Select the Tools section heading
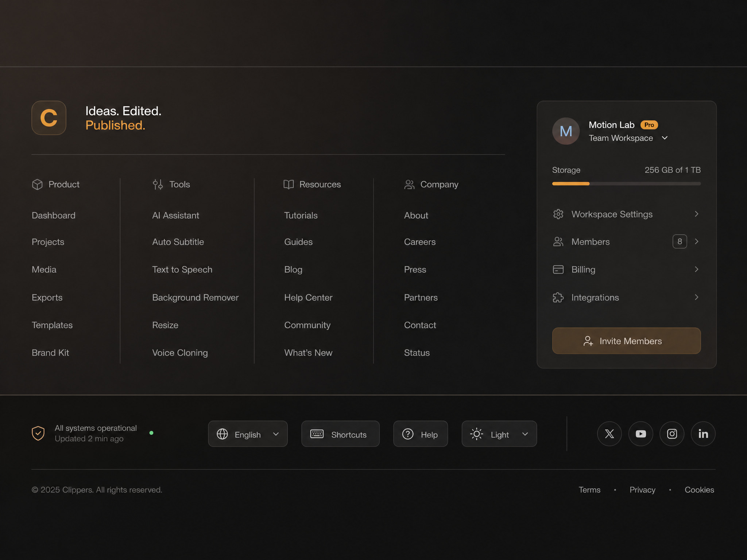This screenshot has width=747, height=560. pyautogui.click(x=179, y=184)
